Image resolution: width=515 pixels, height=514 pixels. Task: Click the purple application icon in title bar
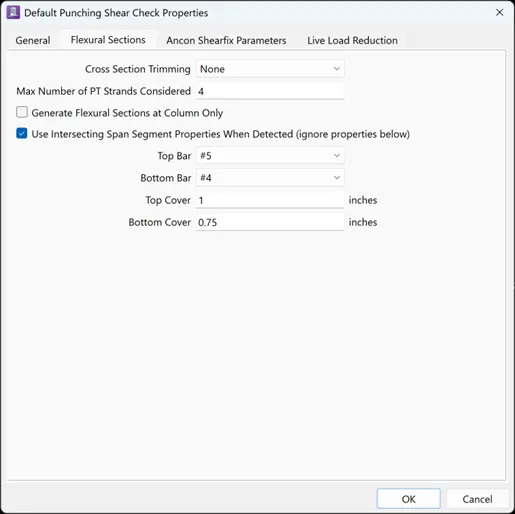coord(13,13)
